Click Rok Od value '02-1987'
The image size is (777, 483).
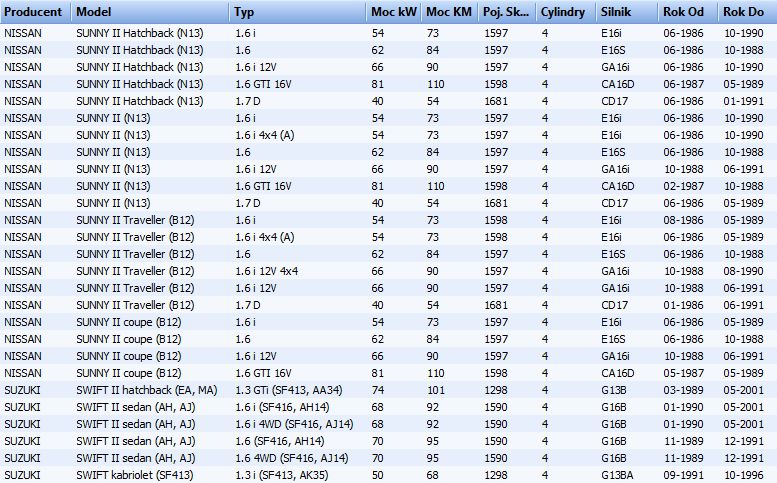(683, 186)
